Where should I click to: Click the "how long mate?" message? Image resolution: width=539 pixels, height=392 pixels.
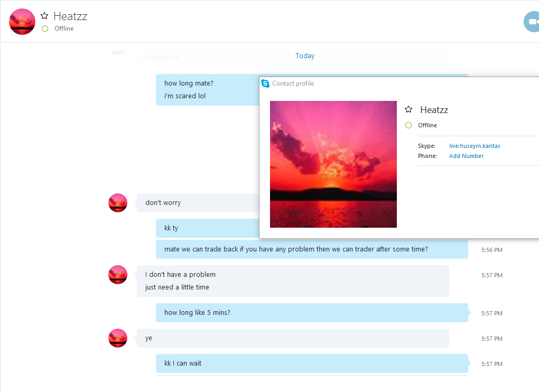coord(189,83)
